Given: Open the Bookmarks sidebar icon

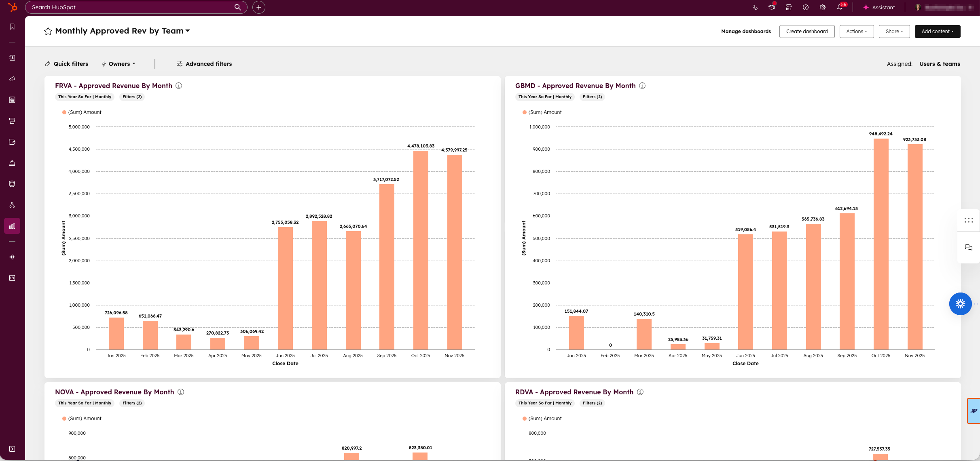Looking at the screenshot, I should [12, 27].
